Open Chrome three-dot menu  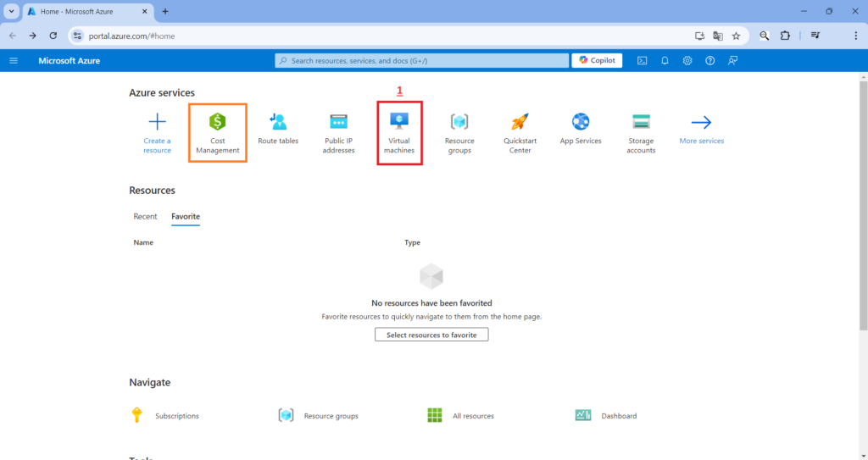point(855,36)
